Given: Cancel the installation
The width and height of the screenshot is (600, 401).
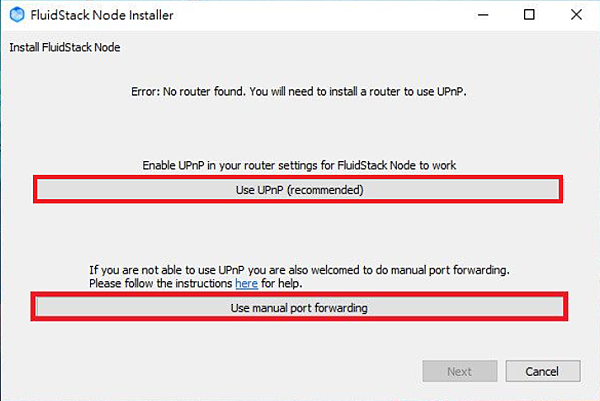Looking at the screenshot, I should click(543, 371).
